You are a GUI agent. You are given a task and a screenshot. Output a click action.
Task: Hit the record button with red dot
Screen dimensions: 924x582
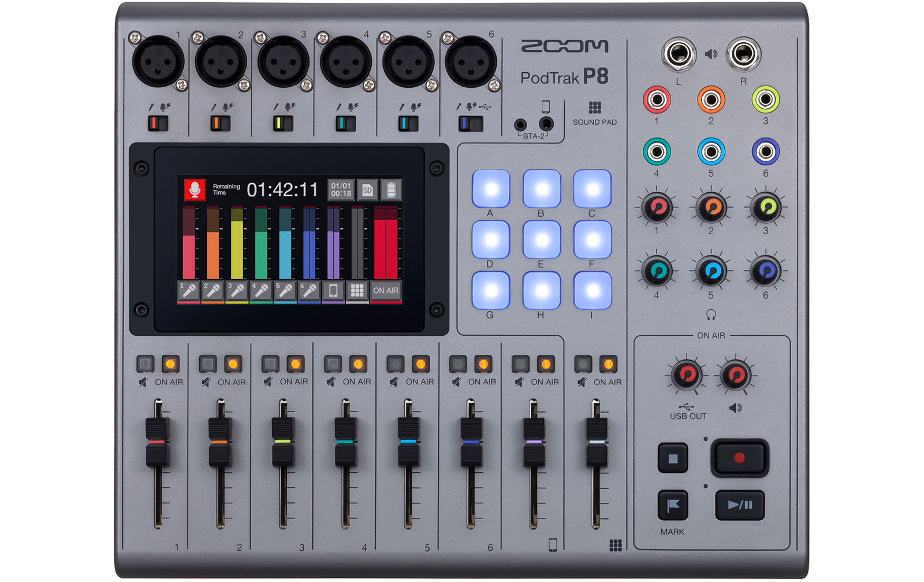(x=739, y=458)
